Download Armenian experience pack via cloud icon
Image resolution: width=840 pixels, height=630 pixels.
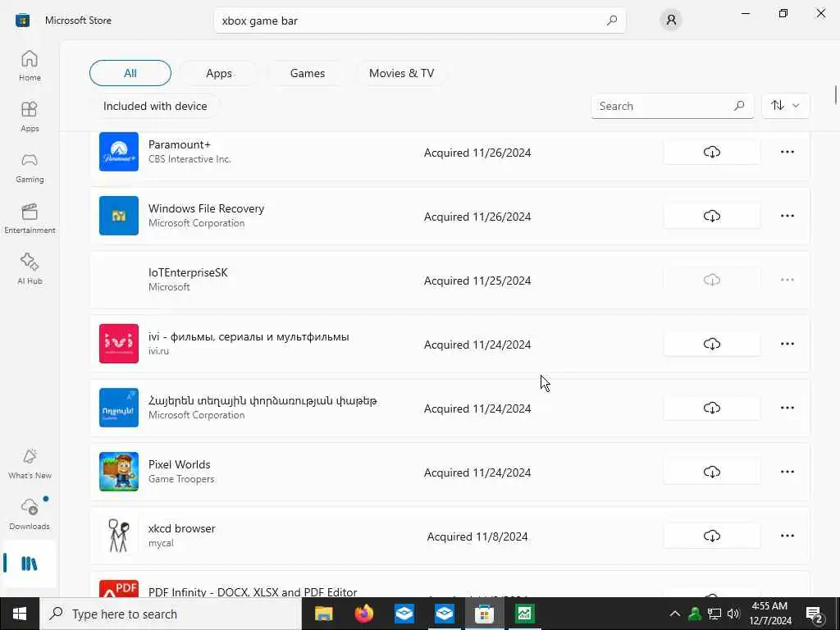(711, 408)
